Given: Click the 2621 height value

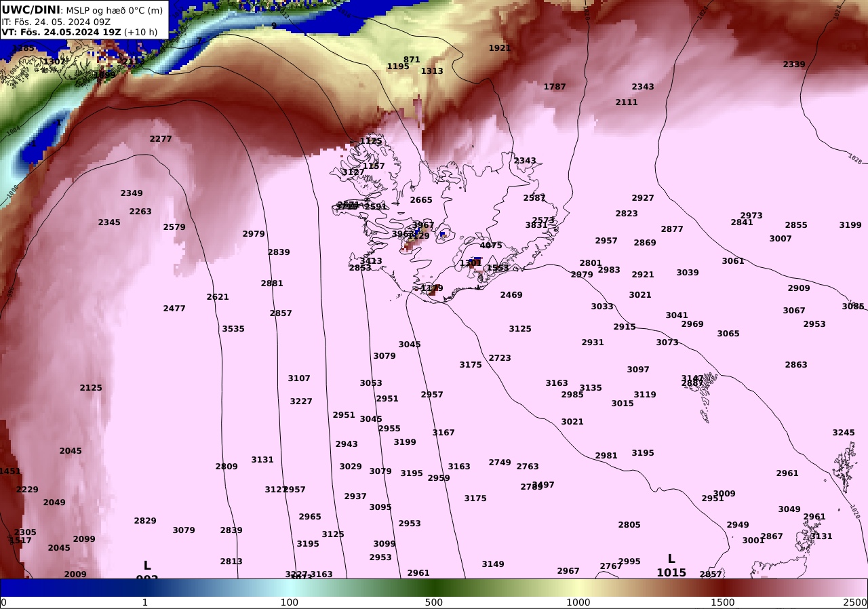Looking at the screenshot, I should click(218, 297).
